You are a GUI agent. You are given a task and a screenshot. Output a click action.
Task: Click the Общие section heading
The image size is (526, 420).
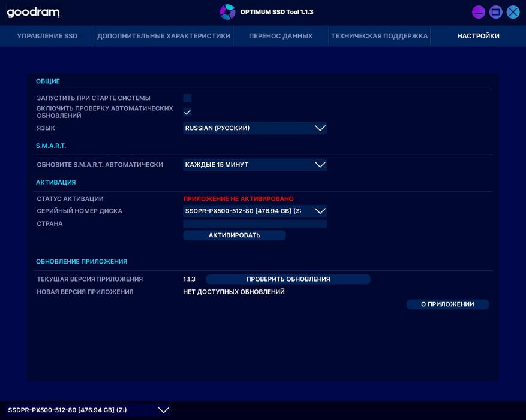click(48, 81)
